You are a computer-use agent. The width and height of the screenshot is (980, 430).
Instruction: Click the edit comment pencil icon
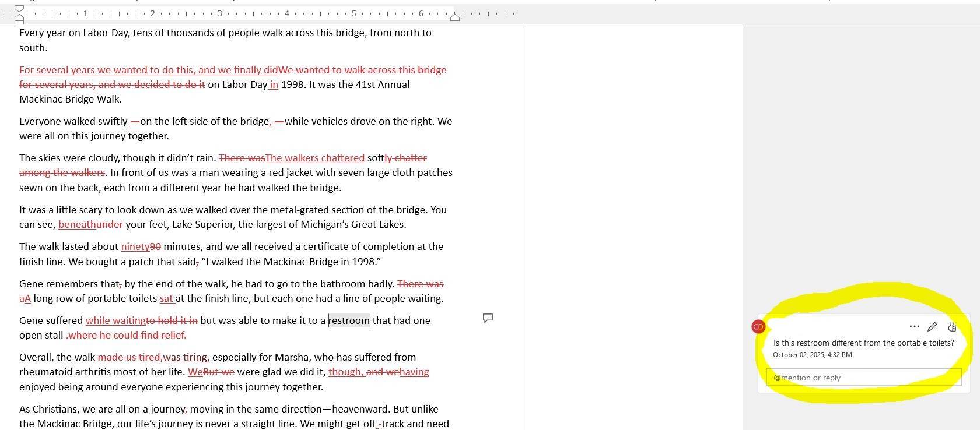pos(932,326)
